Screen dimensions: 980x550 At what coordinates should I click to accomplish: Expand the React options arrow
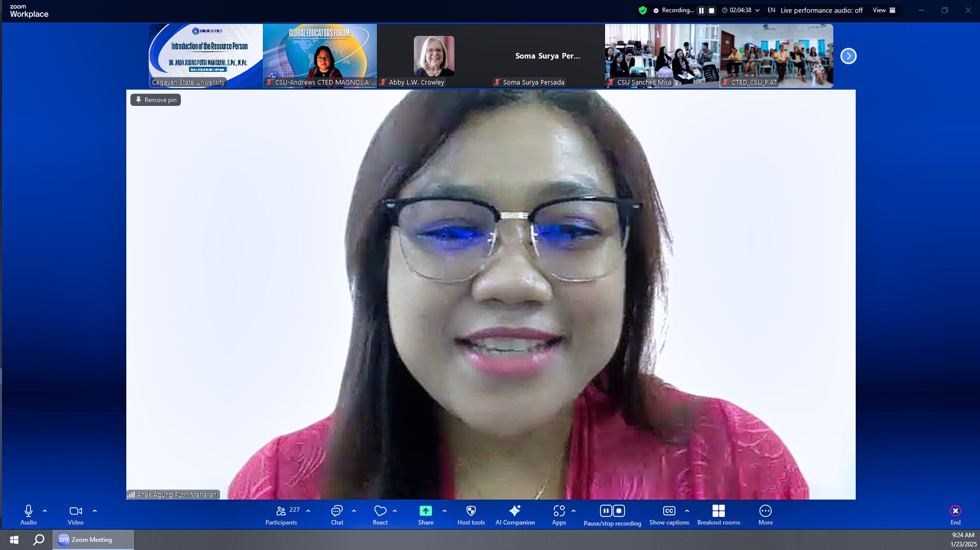pyautogui.click(x=395, y=511)
